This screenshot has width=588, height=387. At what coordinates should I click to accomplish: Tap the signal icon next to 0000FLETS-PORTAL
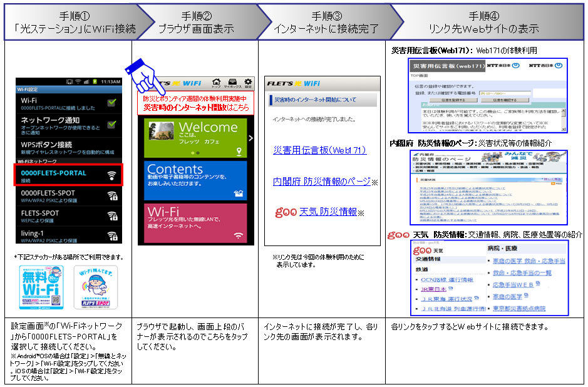point(111,175)
